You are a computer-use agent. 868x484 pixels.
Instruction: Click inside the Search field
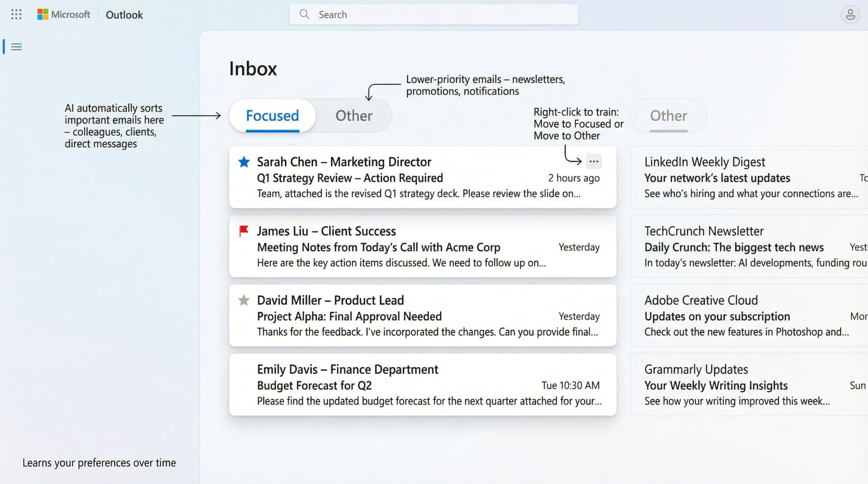click(x=434, y=14)
